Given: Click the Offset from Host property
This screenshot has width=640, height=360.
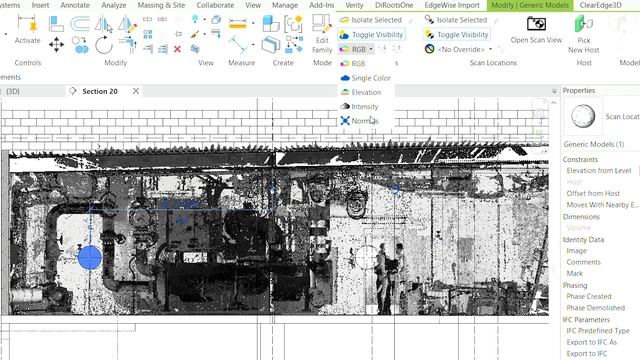Looking at the screenshot, I should coord(593,193).
